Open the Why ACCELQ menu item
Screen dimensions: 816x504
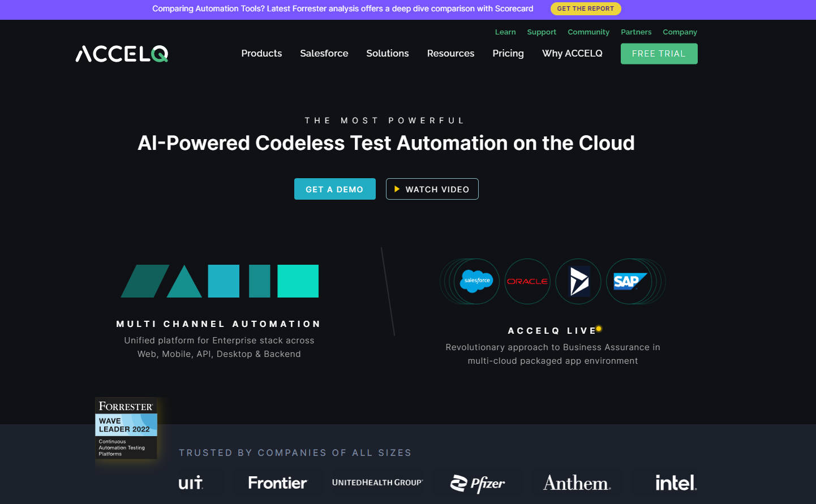[572, 53]
